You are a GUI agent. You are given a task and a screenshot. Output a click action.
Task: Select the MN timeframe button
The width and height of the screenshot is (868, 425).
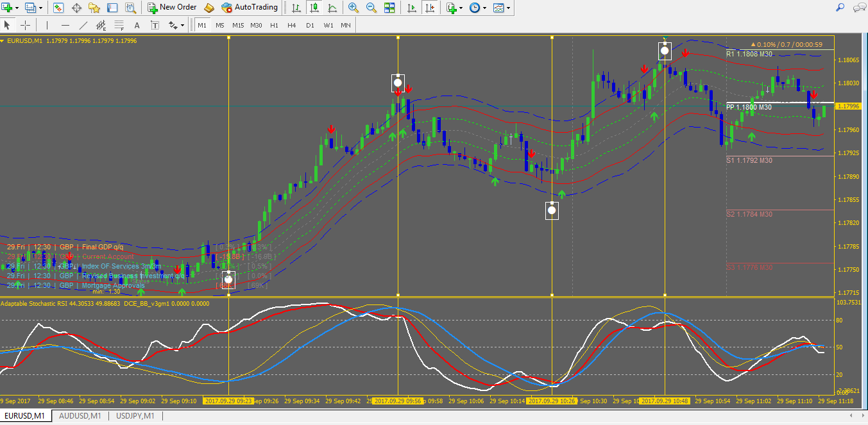[346, 25]
